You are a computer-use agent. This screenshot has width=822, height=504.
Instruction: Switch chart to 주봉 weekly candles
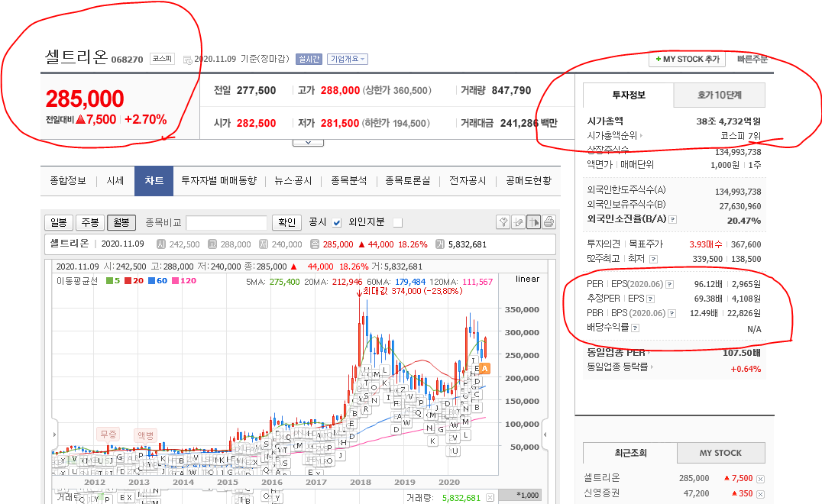tap(90, 223)
